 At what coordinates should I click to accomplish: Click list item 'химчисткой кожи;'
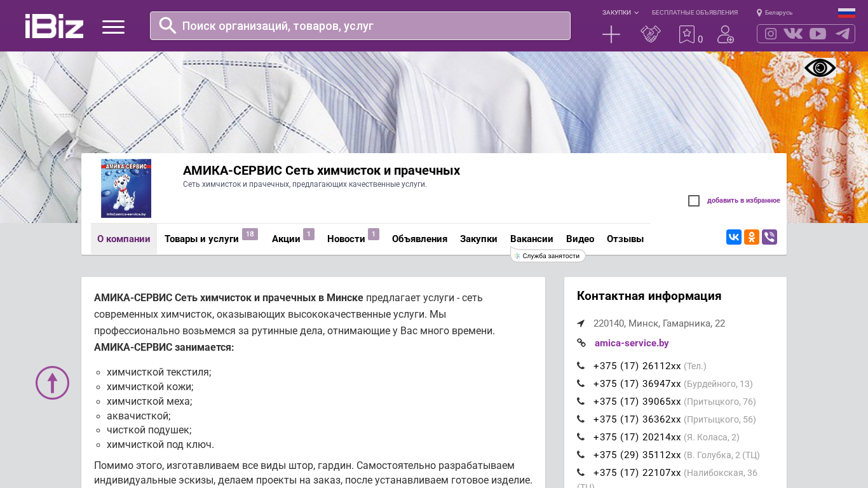[x=150, y=386]
